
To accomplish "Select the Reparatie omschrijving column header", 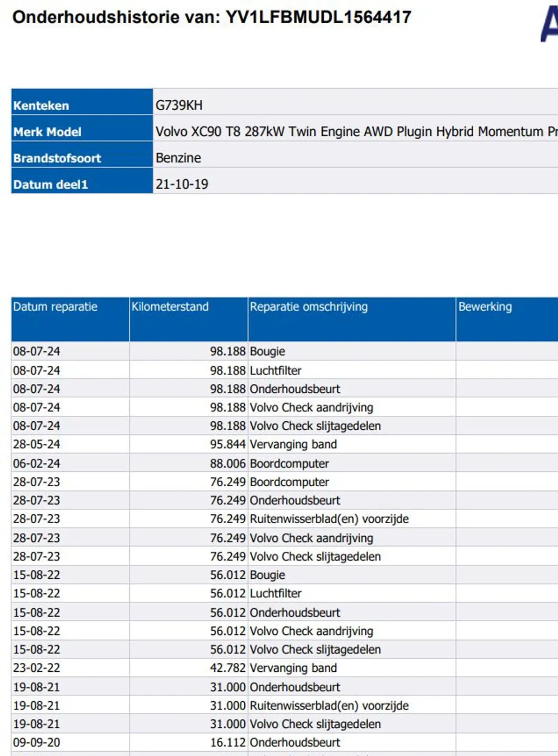I will coord(352,319).
